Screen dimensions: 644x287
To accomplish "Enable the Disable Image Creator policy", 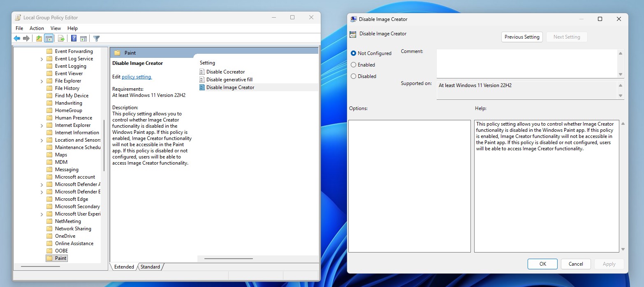I will coord(354,64).
